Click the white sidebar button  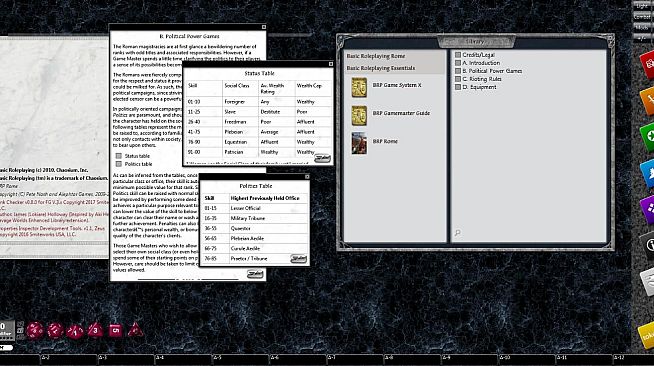click(648, 281)
